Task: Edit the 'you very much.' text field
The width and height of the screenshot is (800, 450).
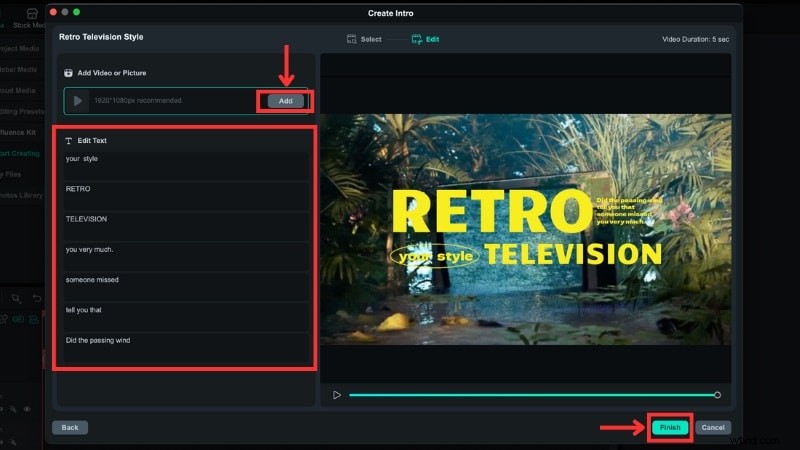Action: pos(186,257)
